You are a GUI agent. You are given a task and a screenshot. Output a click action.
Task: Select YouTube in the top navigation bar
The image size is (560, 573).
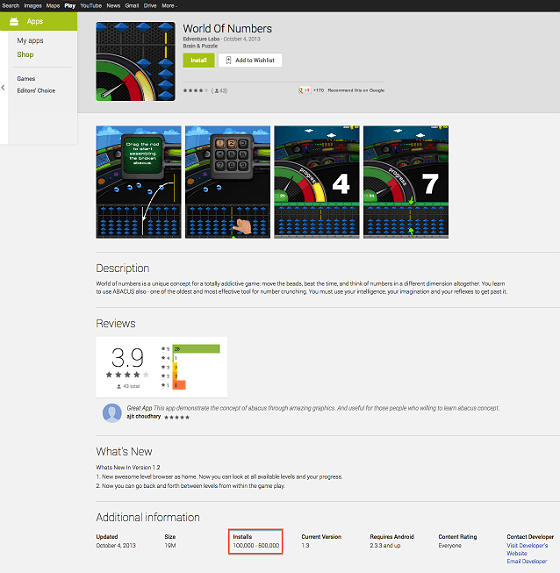pyautogui.click(x=91, y=5)
